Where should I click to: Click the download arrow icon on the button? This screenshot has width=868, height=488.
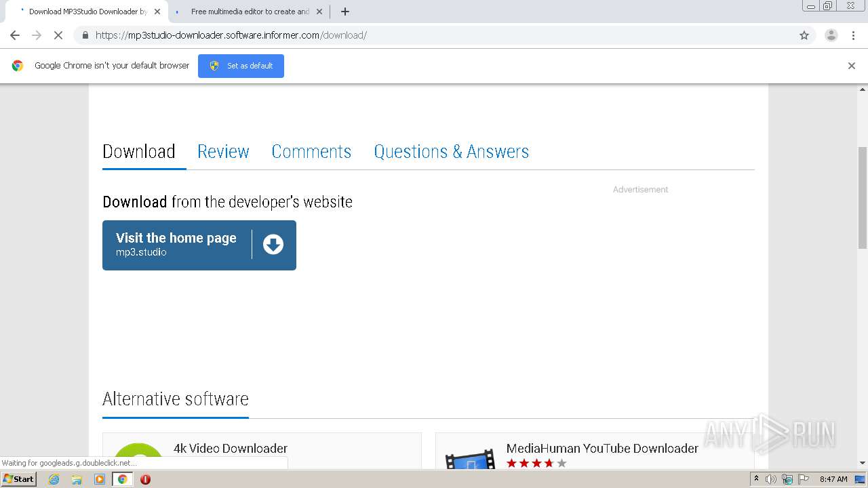(x=273, y=245)
